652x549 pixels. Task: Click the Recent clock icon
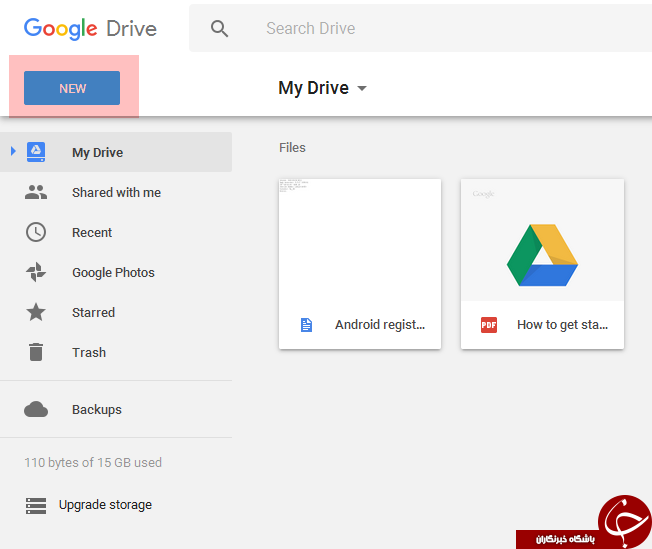[x=36, y=232]
